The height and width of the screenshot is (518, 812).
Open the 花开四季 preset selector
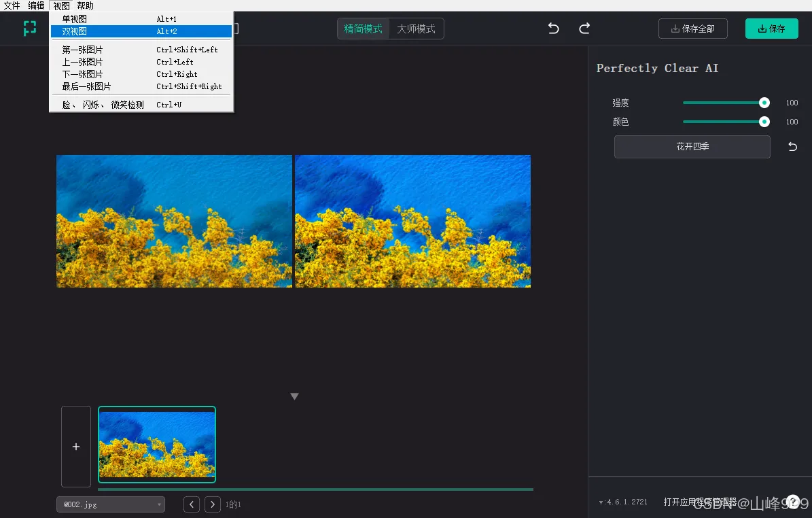pos(692,147)
